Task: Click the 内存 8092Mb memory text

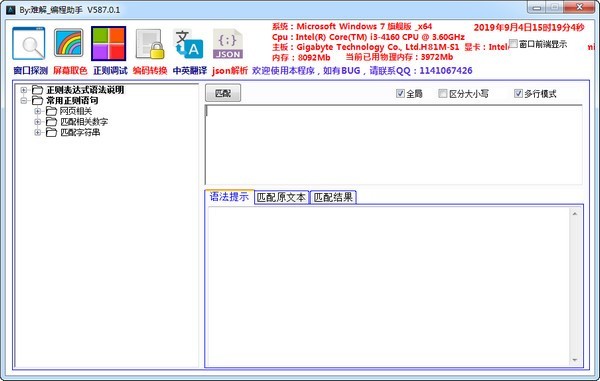Action: 301,57
